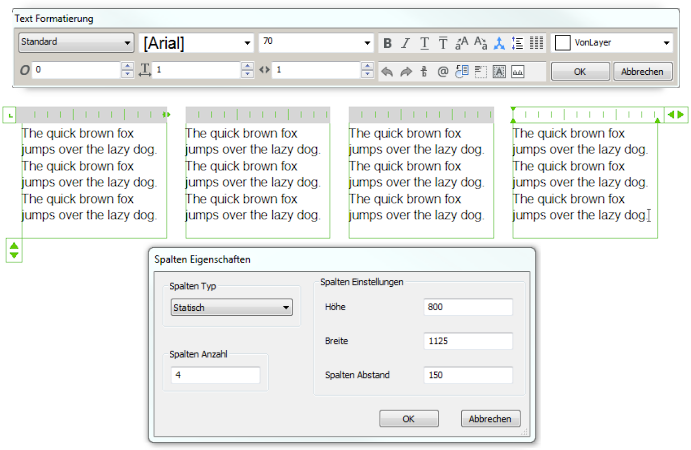Click the Spalten Anzahl input field
This screenshot has width=691, height=450.
(x=215, y=375)
